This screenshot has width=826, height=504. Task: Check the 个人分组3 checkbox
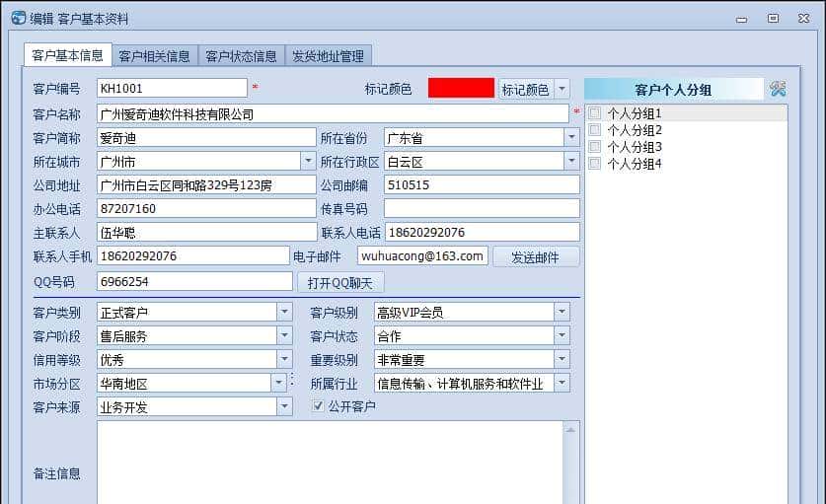[595, 146]
